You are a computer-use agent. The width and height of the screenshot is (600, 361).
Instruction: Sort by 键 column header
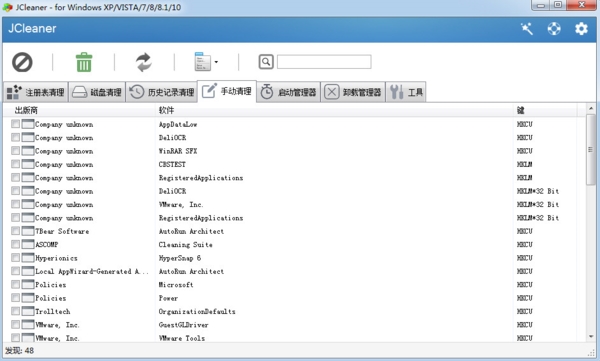click(x=520, y=111)
